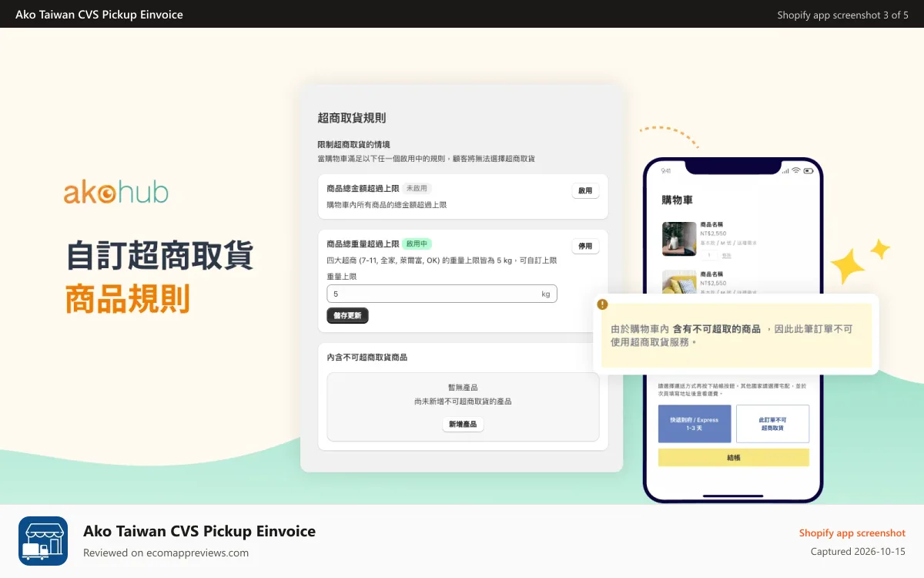Screen dimensions: 924x578
Task: Click the 暫無產品 empty state text
Action: click(464, 388)
